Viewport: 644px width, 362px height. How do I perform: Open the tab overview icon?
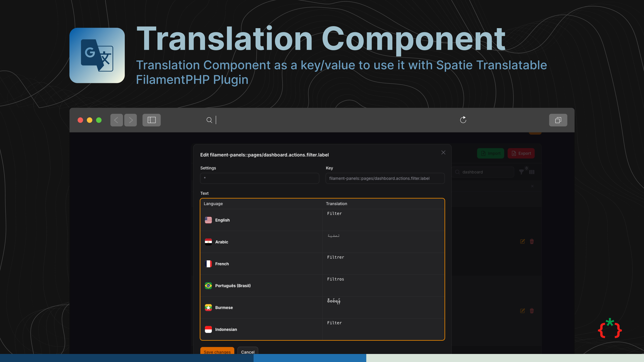[x=558, y=120]
